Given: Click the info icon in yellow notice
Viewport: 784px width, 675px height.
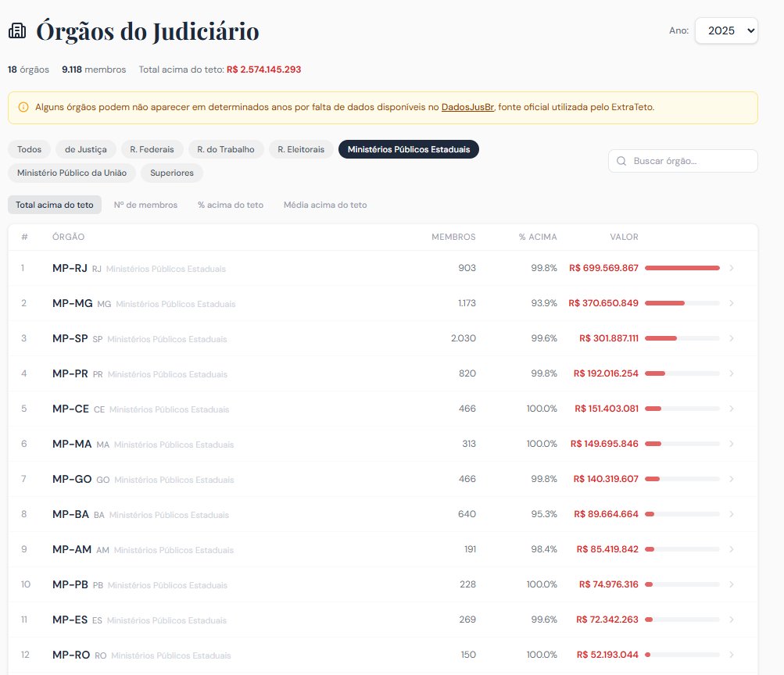Looking at the screenshot, I should coord(23,107).
